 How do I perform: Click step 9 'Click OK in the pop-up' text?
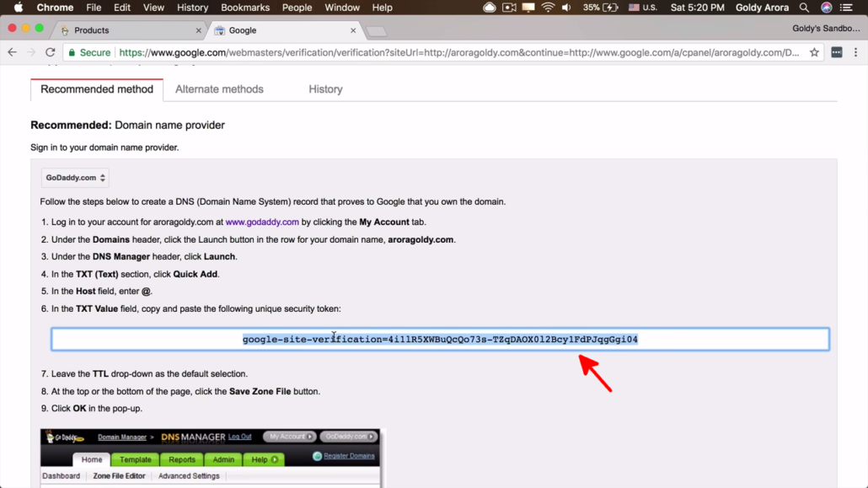coord(97,408)
